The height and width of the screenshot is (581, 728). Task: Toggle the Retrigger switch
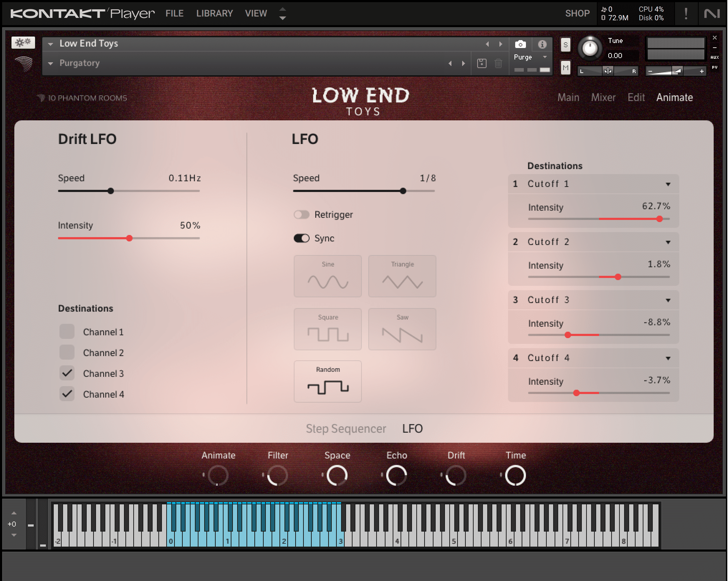coord(301,215)
